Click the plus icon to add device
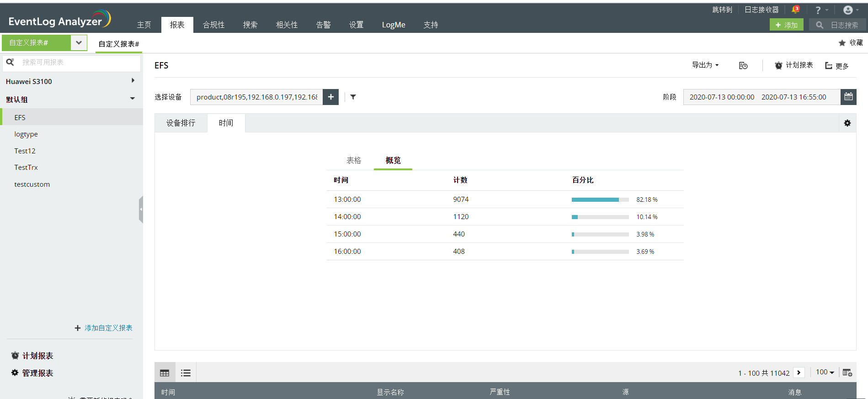 coord(330,97)
